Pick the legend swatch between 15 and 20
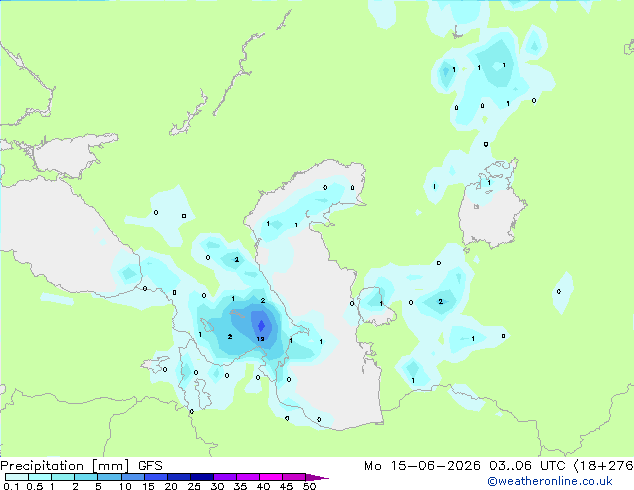 point(155,477)
